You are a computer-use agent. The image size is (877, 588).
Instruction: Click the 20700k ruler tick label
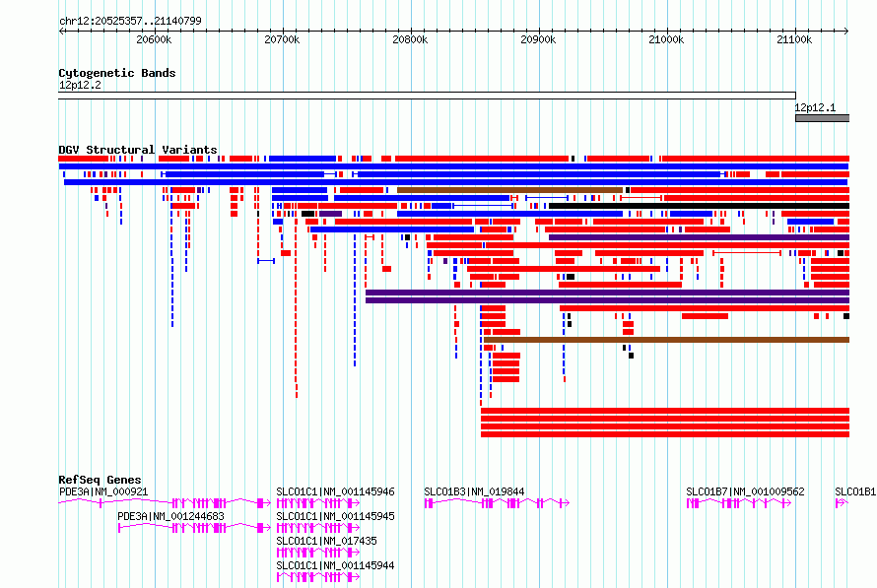[x=282, y=39]
